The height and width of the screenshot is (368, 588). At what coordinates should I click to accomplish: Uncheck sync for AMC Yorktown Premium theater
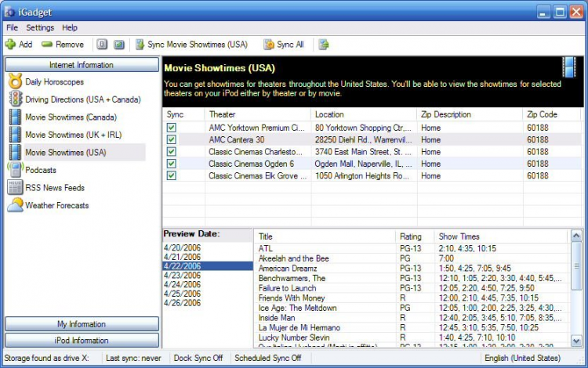(172, 128)
